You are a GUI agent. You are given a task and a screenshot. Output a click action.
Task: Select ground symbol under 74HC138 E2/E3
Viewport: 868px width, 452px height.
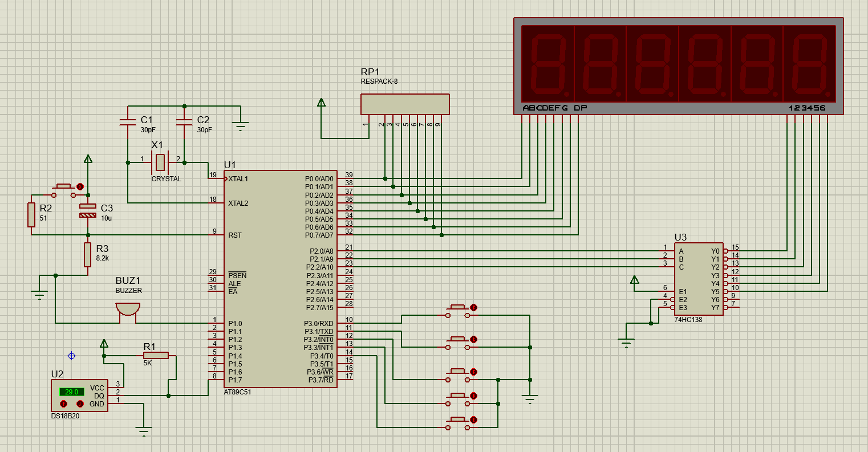pos(626,343)
